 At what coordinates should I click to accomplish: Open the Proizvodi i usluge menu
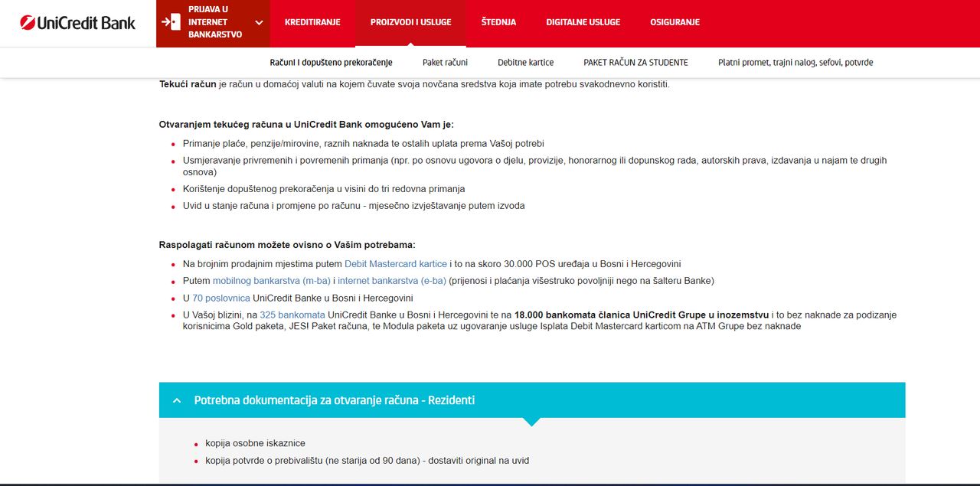point(410,22)
